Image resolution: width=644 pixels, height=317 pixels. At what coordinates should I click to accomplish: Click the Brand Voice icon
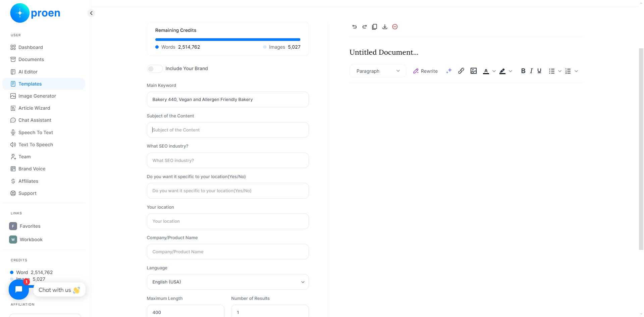click(13, 169)
